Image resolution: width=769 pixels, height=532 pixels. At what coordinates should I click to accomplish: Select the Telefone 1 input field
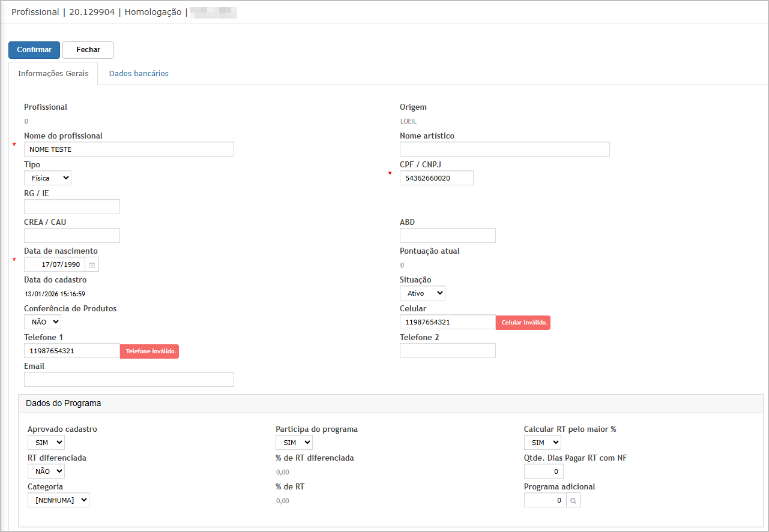(x=72, y=351)
